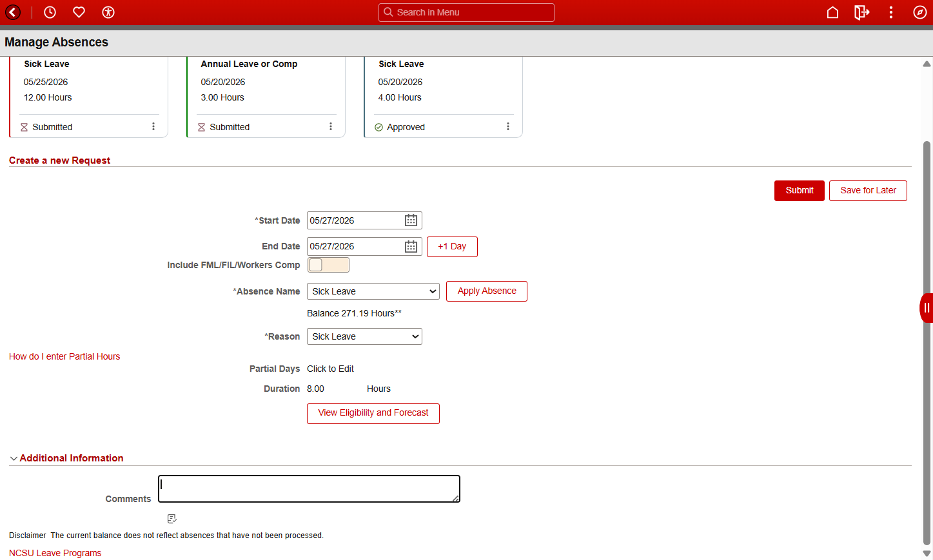Image resolution: width=933 pixels, height=560 pixels.
Task: Click the Duration value 8.00
Action: click(315, 389)
